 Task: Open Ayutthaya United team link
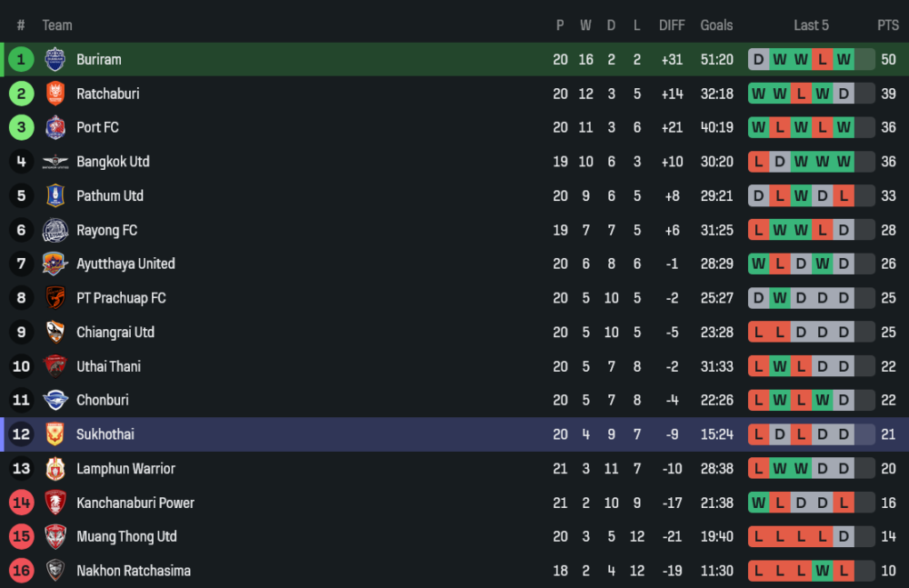point(125,264)
